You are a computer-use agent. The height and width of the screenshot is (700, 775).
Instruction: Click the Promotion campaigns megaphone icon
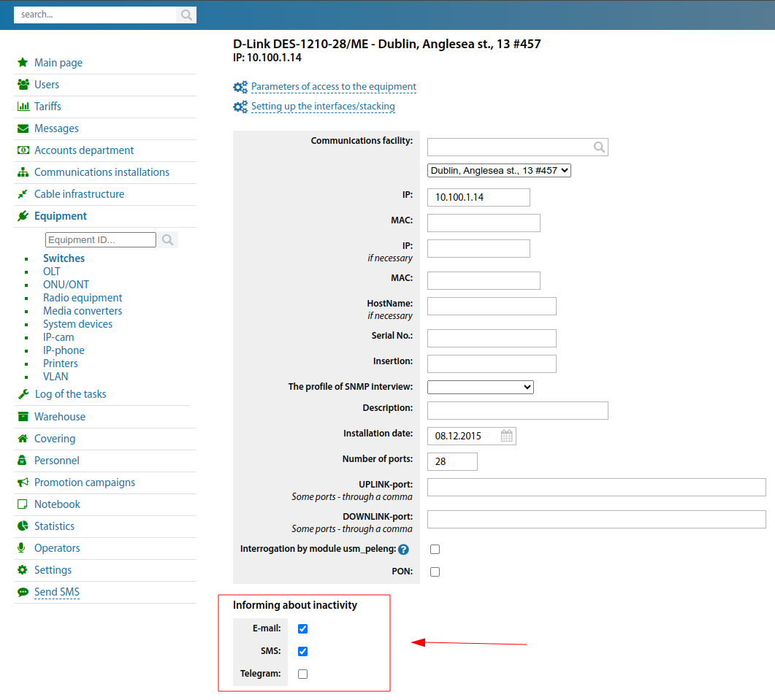tap(23, 482)
